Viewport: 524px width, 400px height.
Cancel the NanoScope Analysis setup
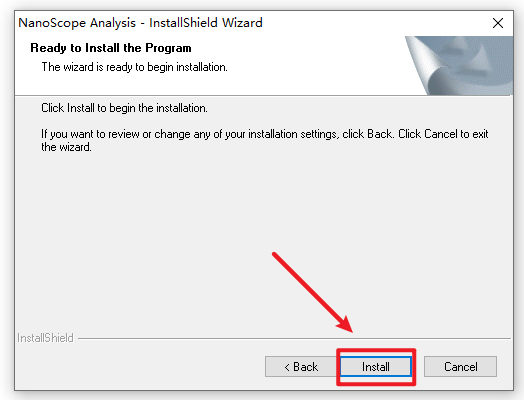tap(460, 367)
